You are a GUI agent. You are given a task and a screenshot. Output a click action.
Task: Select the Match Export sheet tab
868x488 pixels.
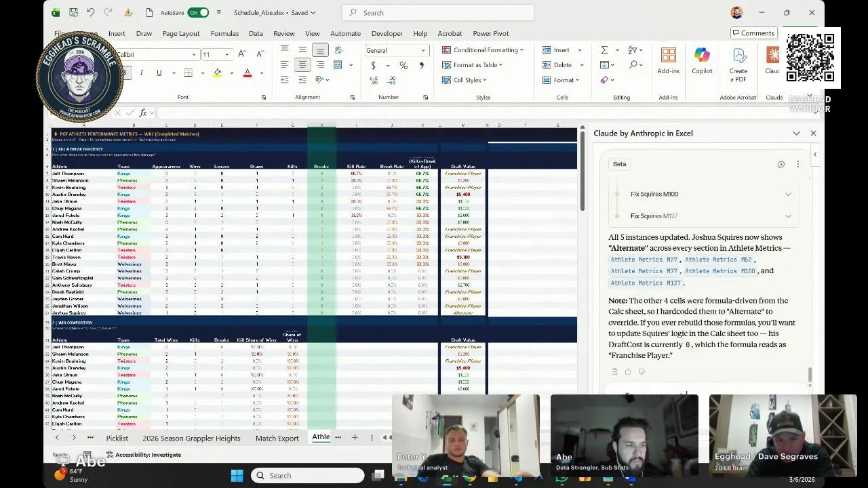277,439
